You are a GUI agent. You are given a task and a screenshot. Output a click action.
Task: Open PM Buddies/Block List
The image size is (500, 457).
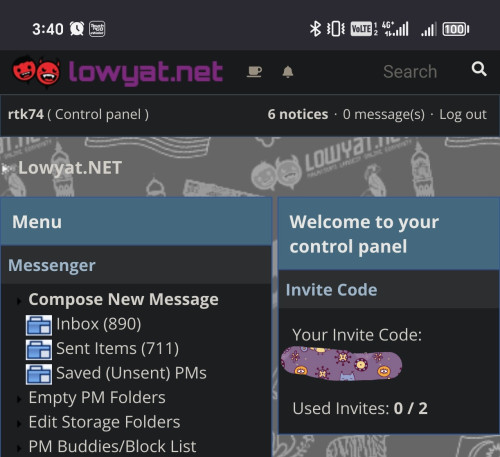(x=112, y=447)
